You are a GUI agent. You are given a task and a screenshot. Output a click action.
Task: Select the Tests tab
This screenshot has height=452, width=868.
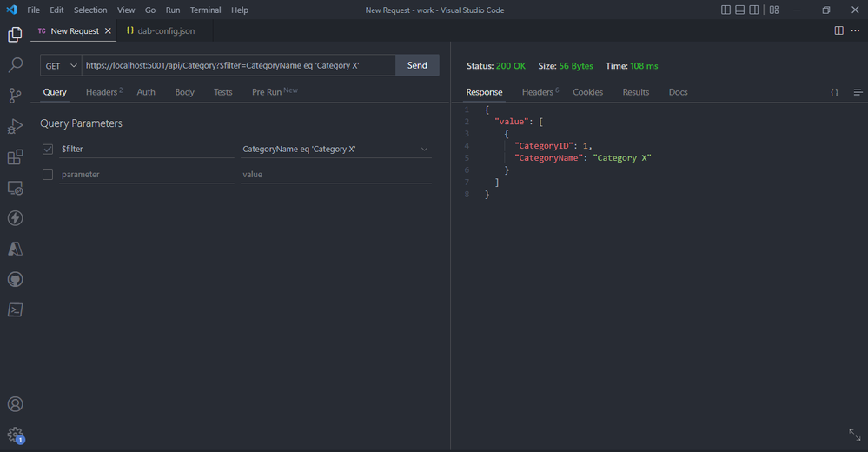223,92
